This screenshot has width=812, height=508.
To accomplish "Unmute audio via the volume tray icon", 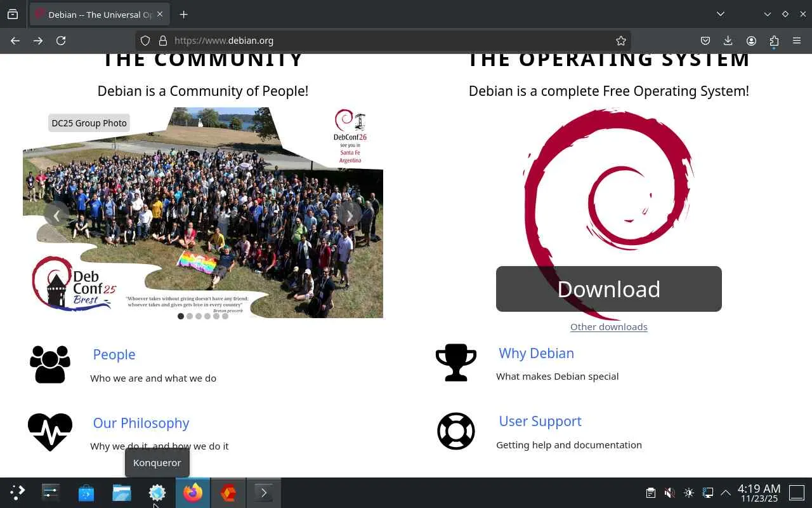I will [x=669, y=493].
